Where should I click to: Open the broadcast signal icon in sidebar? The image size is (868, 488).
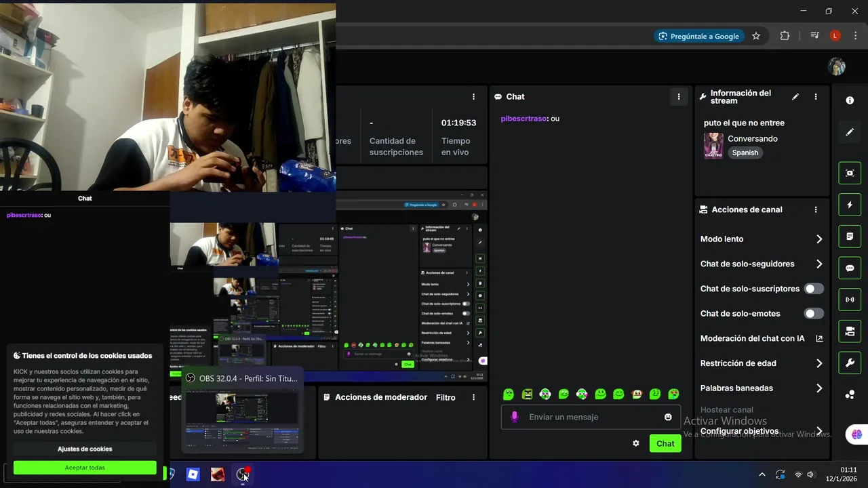(x=850, y=300)
